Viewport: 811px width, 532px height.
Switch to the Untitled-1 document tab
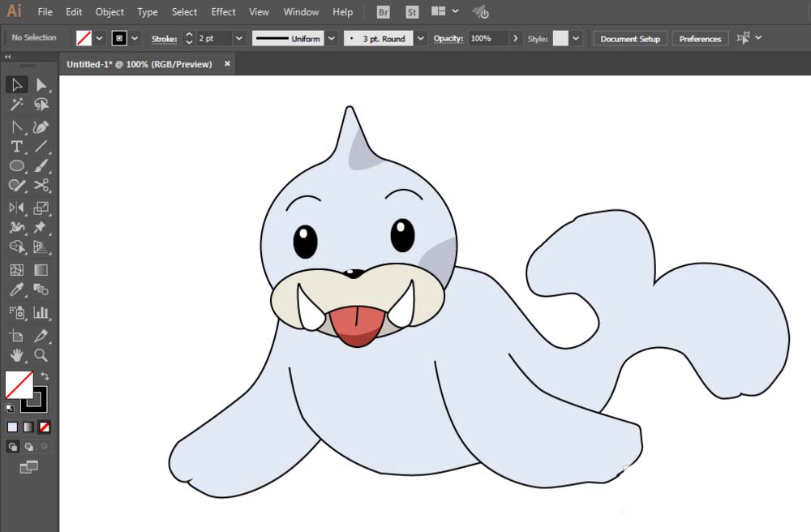(x=139, y=64)
